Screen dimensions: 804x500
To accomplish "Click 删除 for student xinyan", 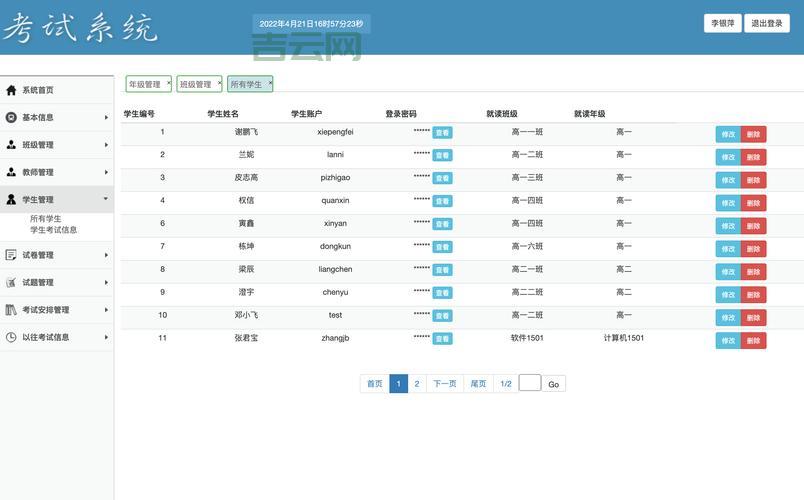I will point(753,226).
